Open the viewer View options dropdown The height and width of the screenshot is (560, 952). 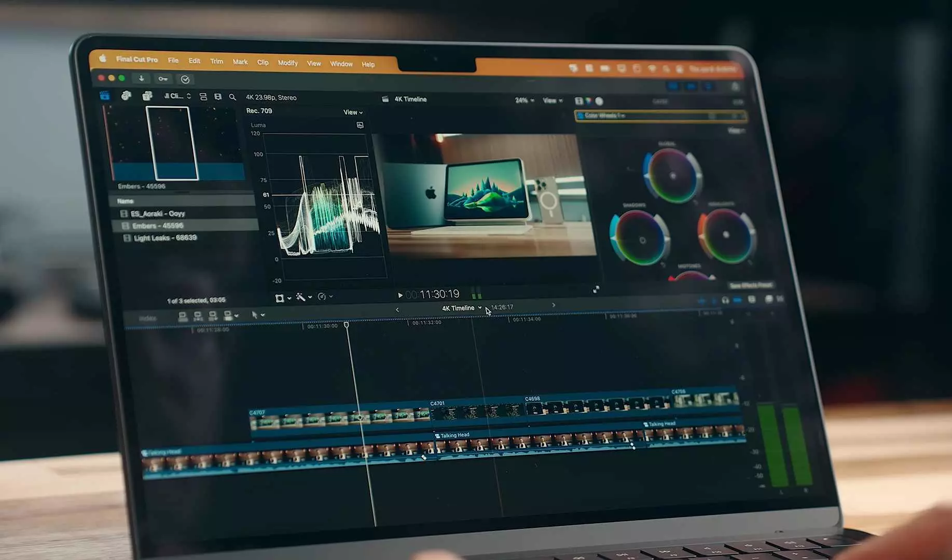click(x=553, y=101)
